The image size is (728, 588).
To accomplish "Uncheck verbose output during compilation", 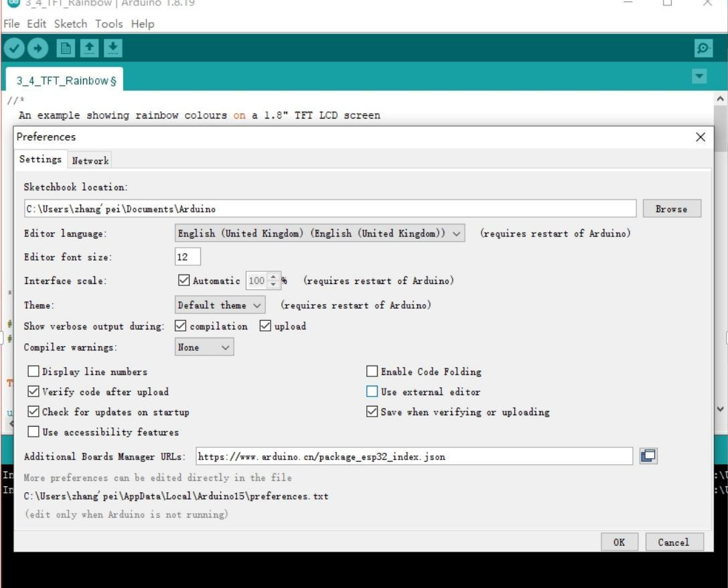I will [x=181, y=326].
